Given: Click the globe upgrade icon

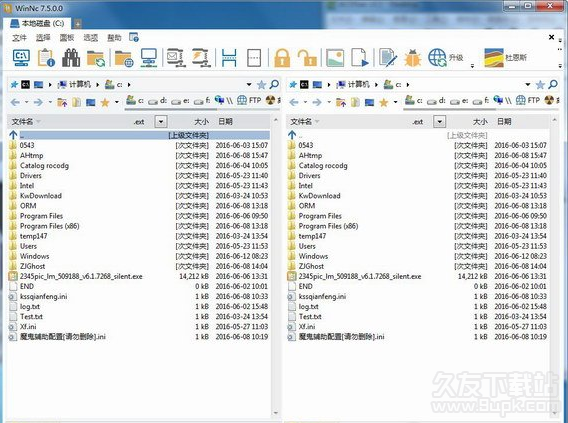Looking at the screenshot, I should tap(437, 57).
